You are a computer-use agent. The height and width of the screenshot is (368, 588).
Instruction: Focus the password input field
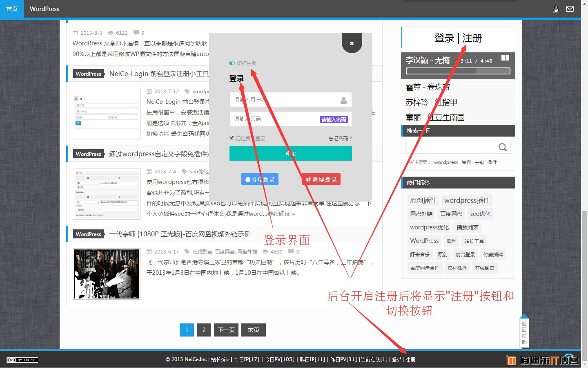pos(290,119)
